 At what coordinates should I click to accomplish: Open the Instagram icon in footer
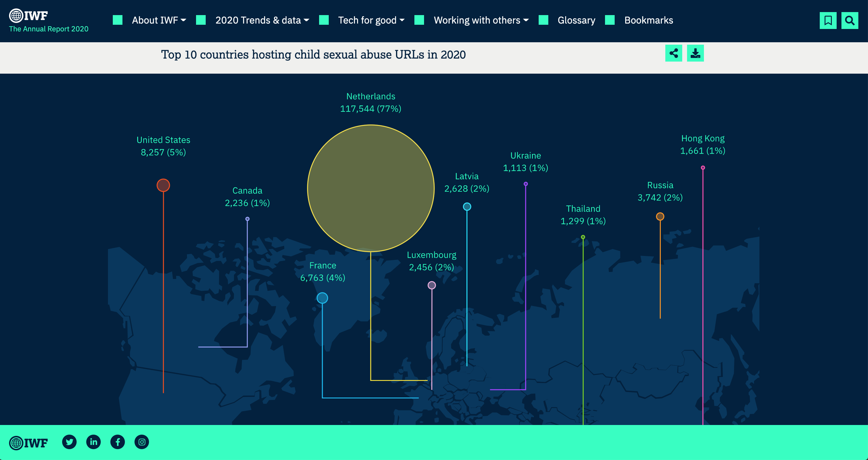[x=142, y=442]
